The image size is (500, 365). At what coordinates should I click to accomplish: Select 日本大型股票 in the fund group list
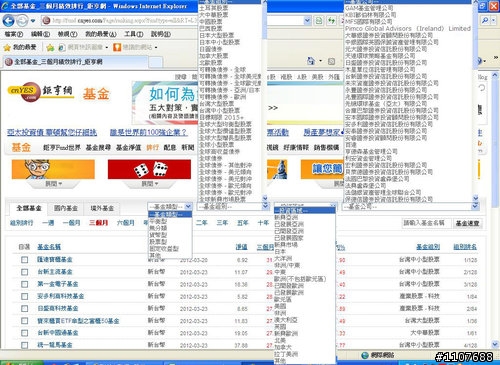pyautogui.click(x=217, y=35)
